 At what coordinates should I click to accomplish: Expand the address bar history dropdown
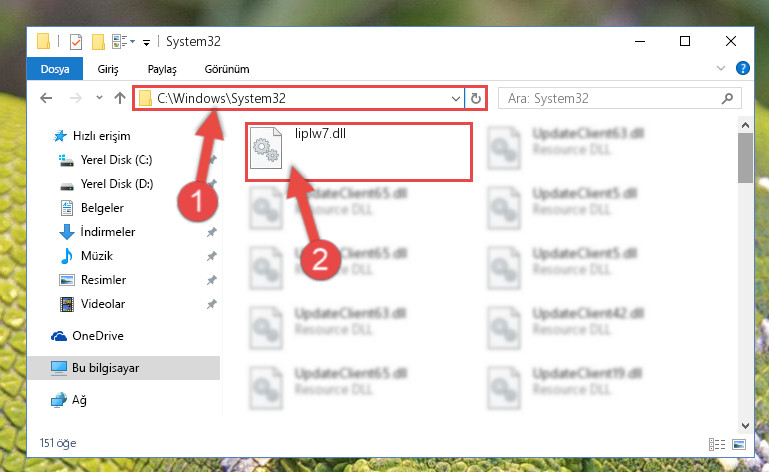pyautogui.click(x=456, y=99)
